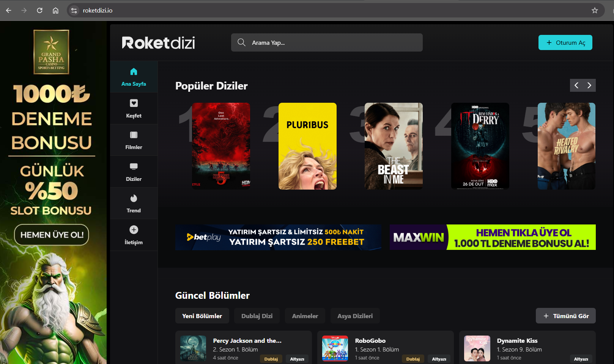The width and height of the screenshot is (614, 364).
Task: Bookmark this page with the star
Action: click(x=595, y=11)
